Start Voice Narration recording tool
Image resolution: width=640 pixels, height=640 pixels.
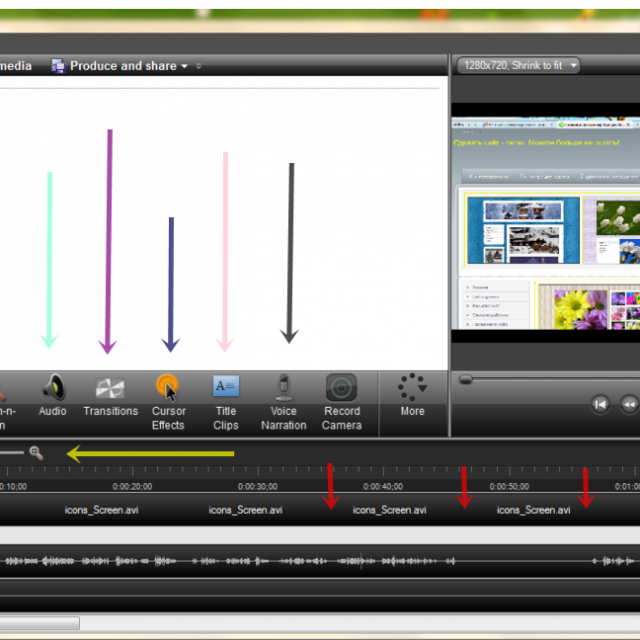[x=284, y=400]
